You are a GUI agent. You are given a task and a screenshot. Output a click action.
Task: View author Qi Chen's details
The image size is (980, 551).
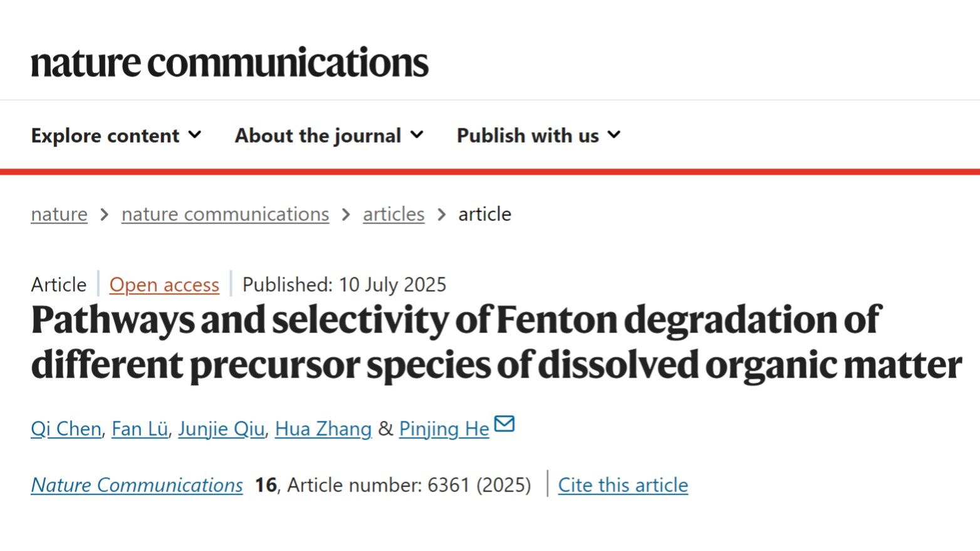(x=66, y=429)
